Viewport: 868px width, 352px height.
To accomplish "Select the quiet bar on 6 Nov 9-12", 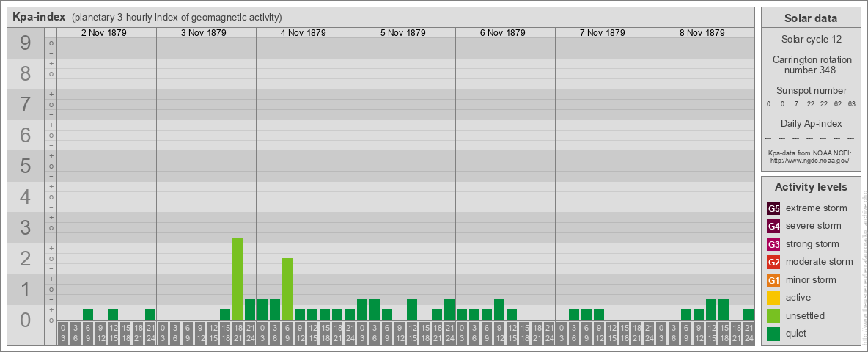I will 499,310.
